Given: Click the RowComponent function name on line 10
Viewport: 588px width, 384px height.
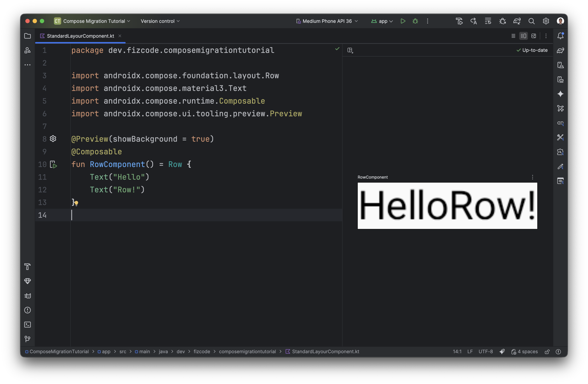Looking at the screenshot, I should [117, 164].
